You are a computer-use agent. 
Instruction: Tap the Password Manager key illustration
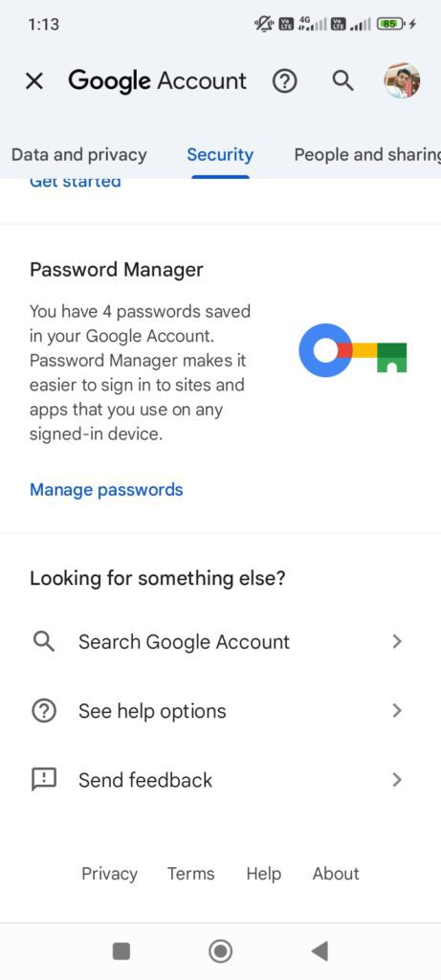pos(353,350)
